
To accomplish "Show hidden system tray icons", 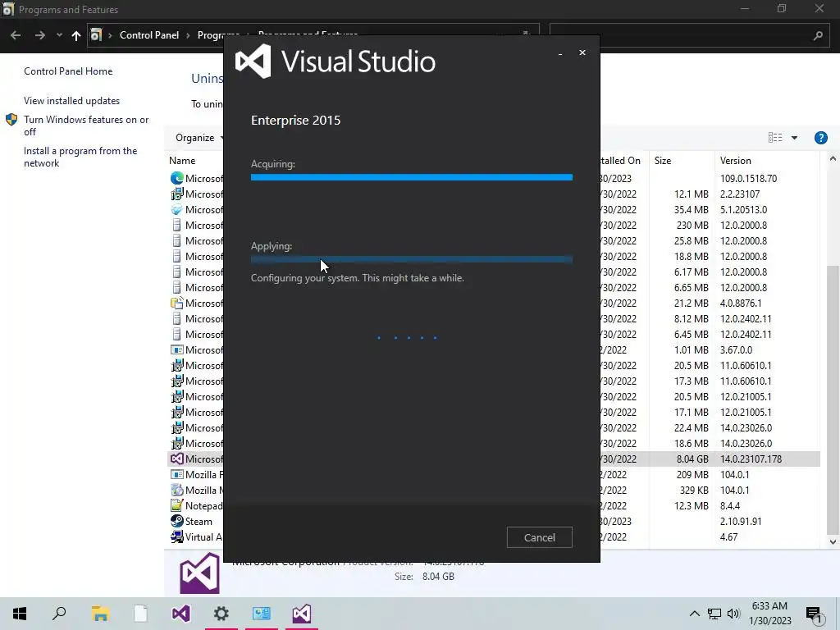I will pos(694,614).
